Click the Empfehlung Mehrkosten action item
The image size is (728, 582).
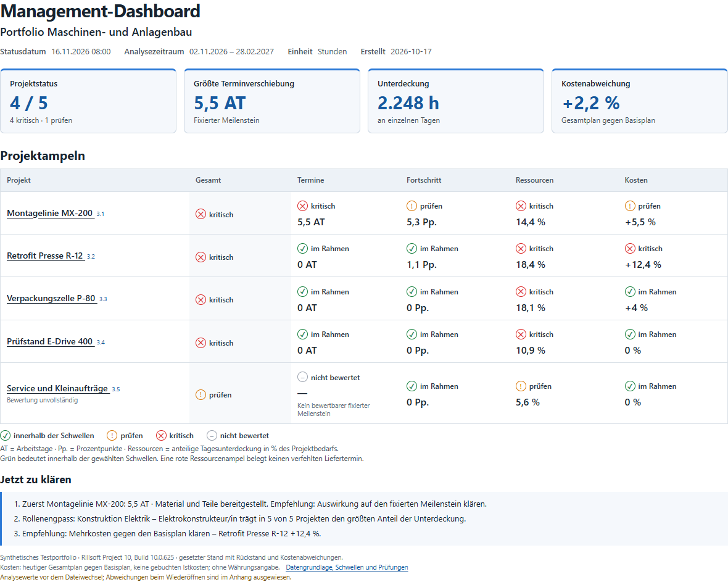coord(167,533)
